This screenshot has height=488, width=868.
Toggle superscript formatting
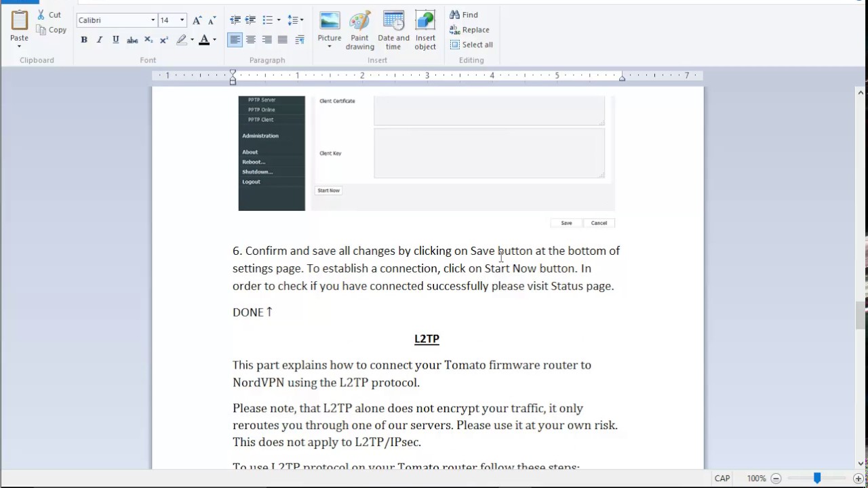click(x=164, y=40)
